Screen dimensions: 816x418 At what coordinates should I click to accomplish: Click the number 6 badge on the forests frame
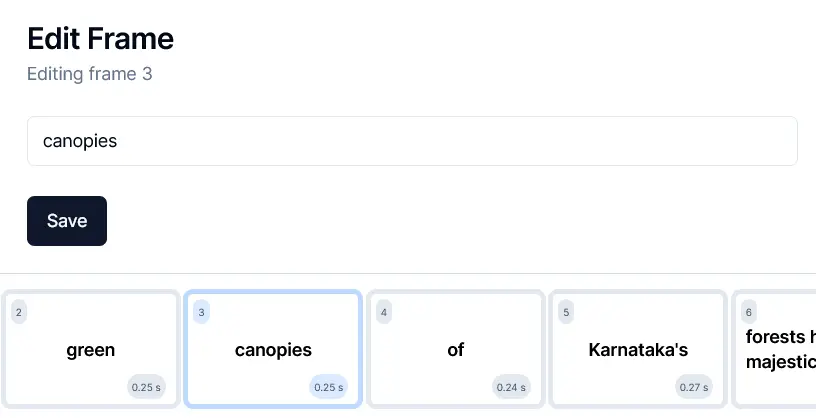[x=749, y=312]
